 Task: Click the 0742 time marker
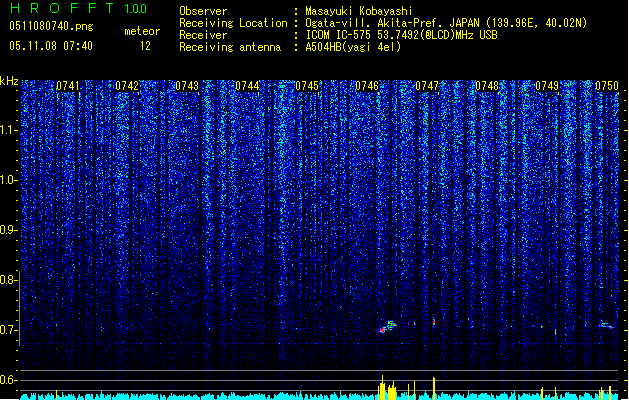(127, 86)
